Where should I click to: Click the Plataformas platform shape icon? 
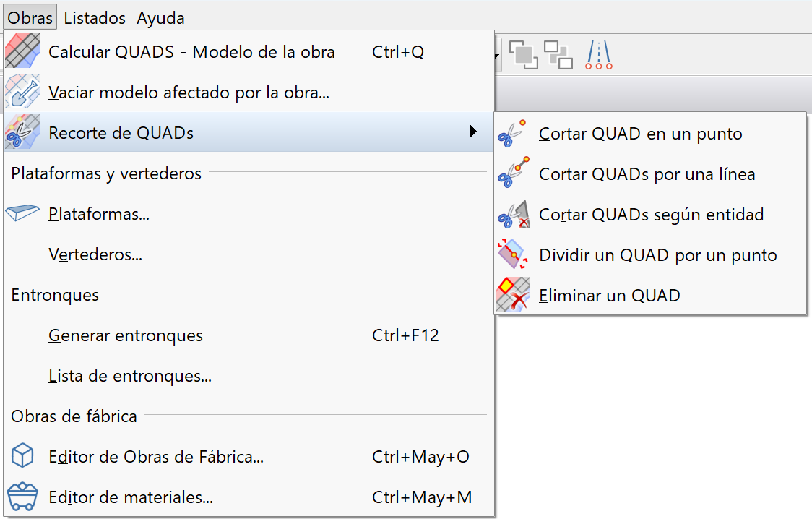click(x=22, y=214)
